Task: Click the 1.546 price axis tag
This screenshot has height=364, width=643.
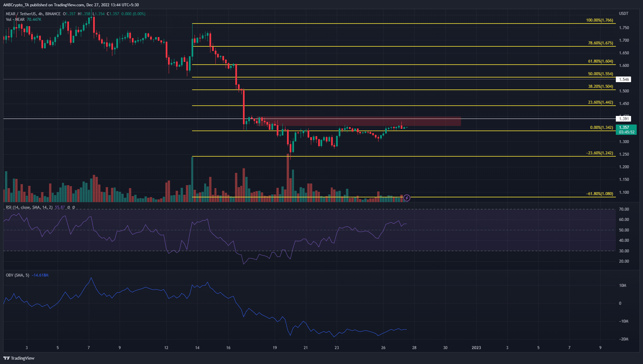Action: point(624,79)
